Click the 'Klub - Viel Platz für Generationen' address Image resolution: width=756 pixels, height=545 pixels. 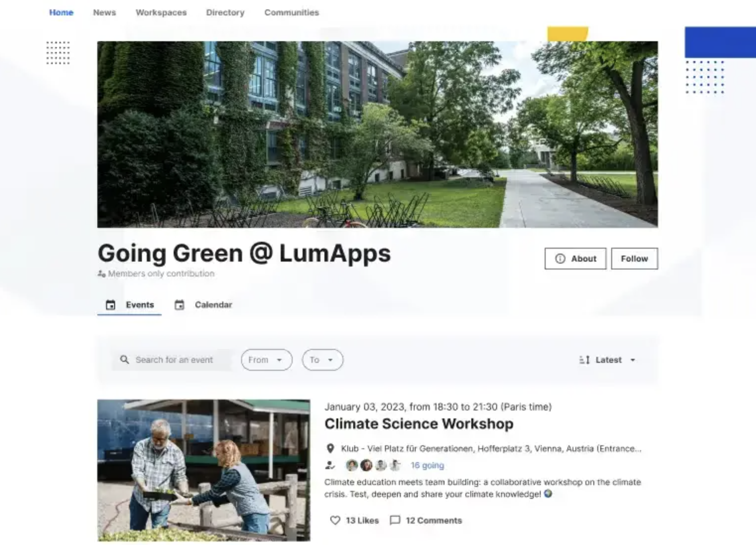click(491, 449)
